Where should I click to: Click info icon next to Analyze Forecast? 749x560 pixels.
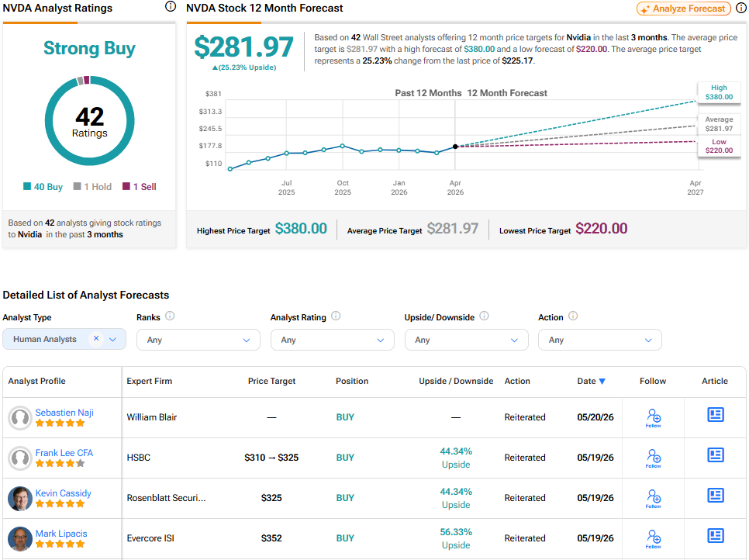tap(741, 8)
